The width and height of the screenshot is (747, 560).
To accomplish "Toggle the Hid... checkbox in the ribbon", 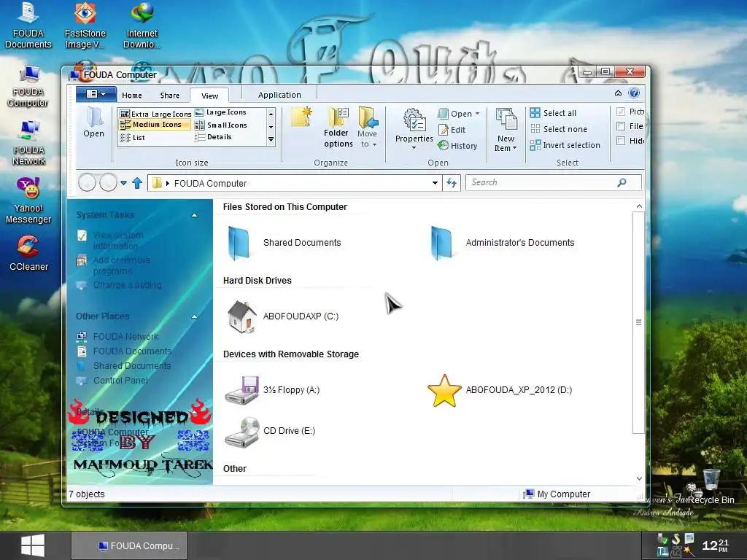I will pos(621,141).
